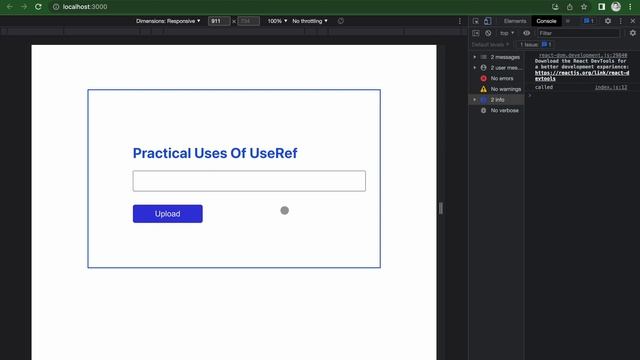Click the viewport height field
The height and width of the screenshot is (360, 640).
click(x=248, y=21)
